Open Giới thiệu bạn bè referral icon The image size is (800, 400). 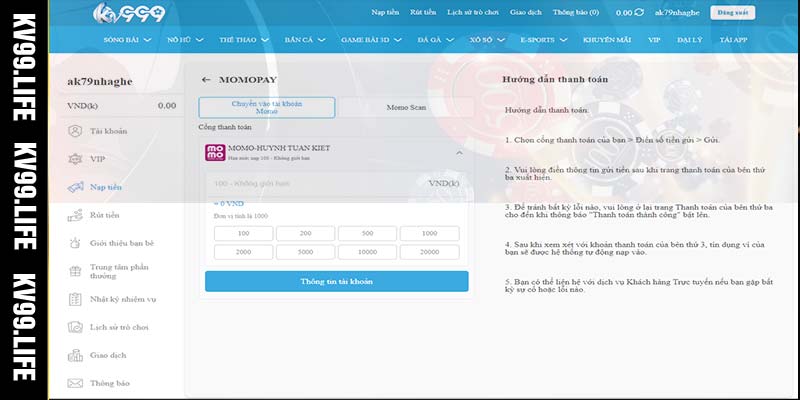pyautogui.click(x=74, y=243)
